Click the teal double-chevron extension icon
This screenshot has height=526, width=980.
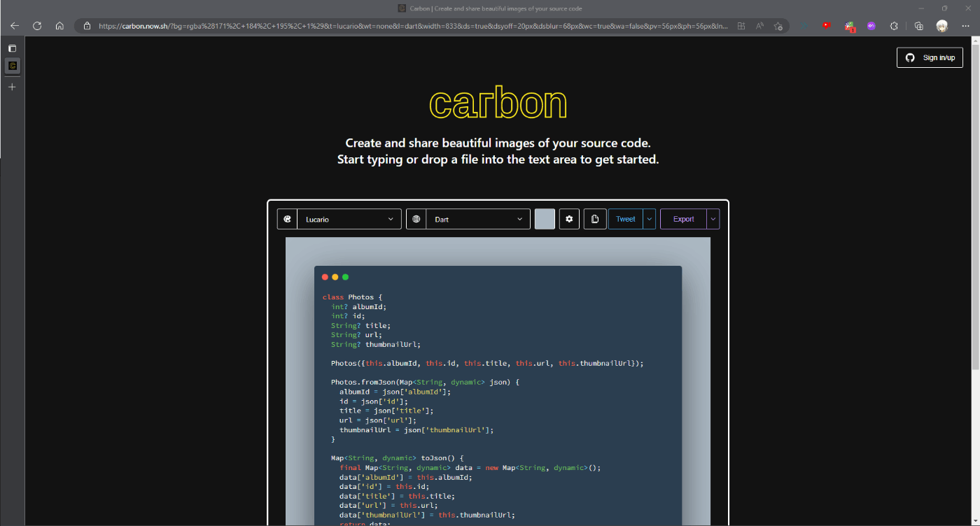pyautogui.click(x=804, y=26)
